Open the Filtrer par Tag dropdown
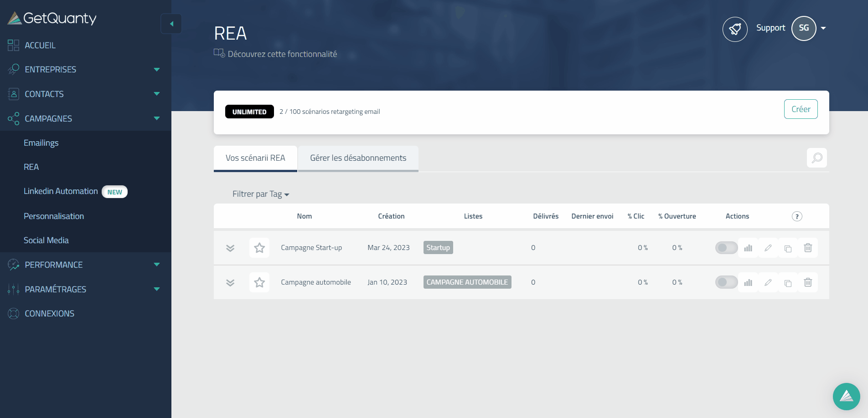Viewport: 868px width, 418px height. click(x=261, y=194)
